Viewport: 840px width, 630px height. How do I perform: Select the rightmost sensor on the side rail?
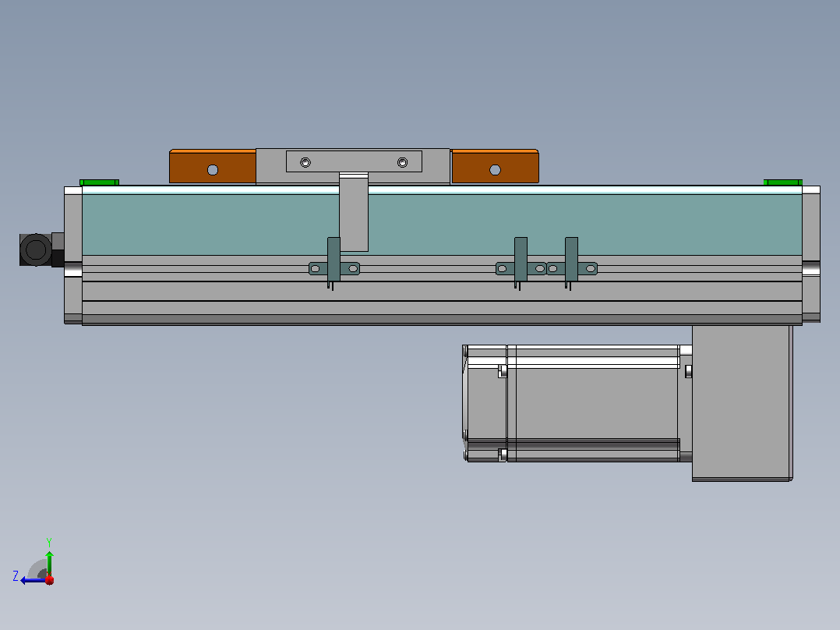coord(572,264)
